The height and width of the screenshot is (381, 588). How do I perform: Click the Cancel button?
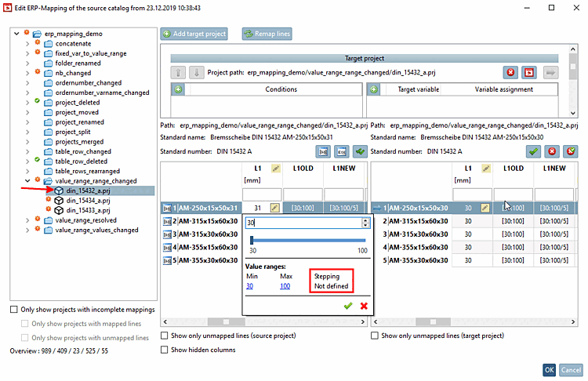click(571, 370)
